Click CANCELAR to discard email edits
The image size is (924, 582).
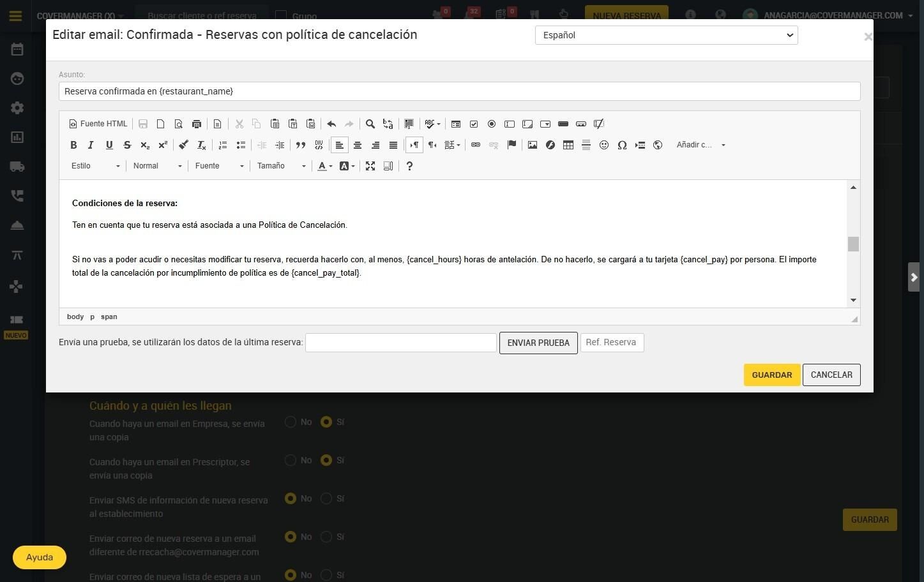pyautogui.click(x=831, y=375)
